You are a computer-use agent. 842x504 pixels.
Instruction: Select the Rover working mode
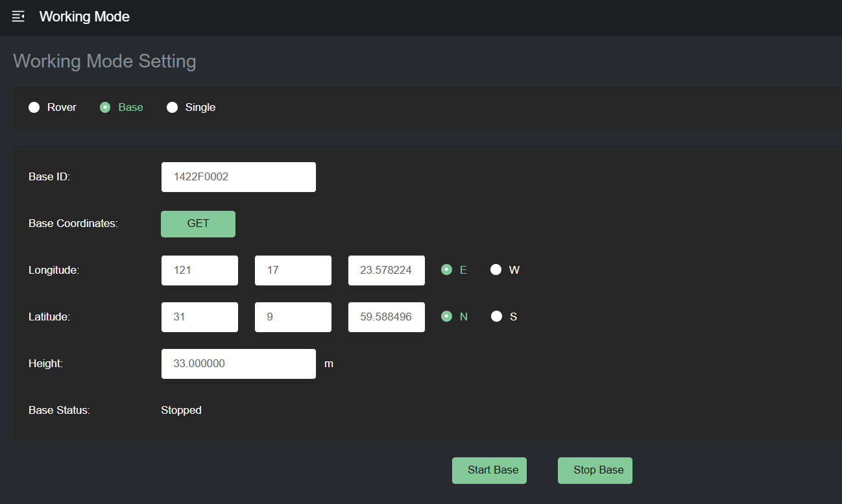pyautogui.click(x=34, y=108)
